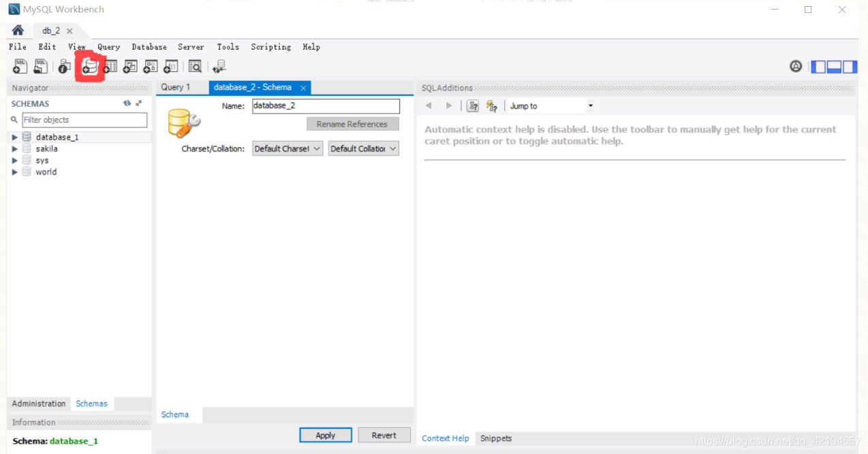
Task: Toggle the left sidebar panel visibility
Action: [x=818, y=66]
